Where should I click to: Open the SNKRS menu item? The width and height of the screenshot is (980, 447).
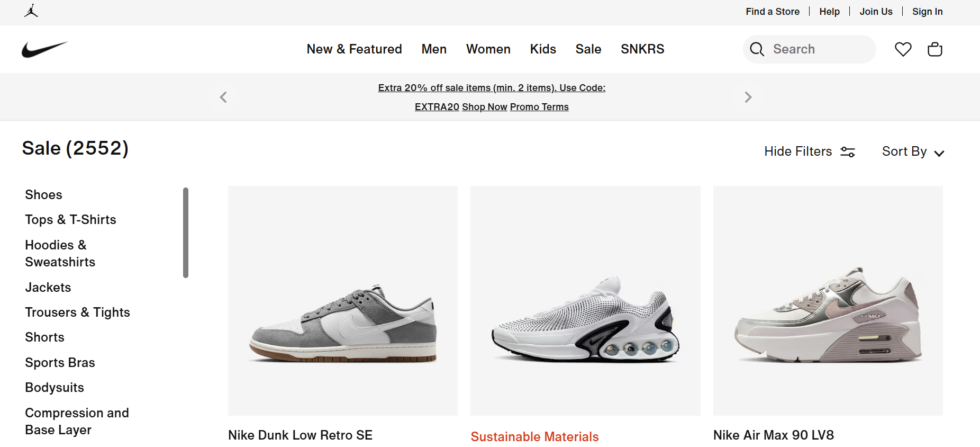[x=642, y=49]
